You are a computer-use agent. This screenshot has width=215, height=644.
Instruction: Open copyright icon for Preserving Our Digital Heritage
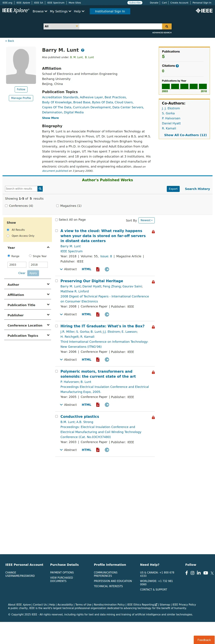(107, 314)
